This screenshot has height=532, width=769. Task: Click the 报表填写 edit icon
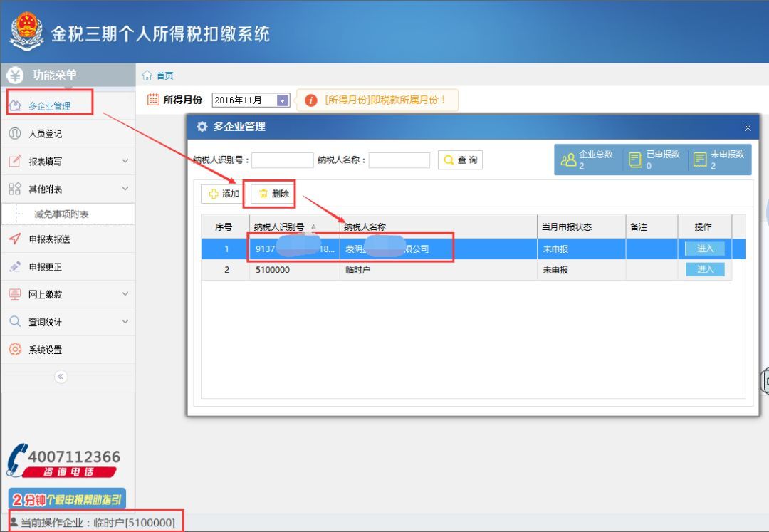coord(15,161)
